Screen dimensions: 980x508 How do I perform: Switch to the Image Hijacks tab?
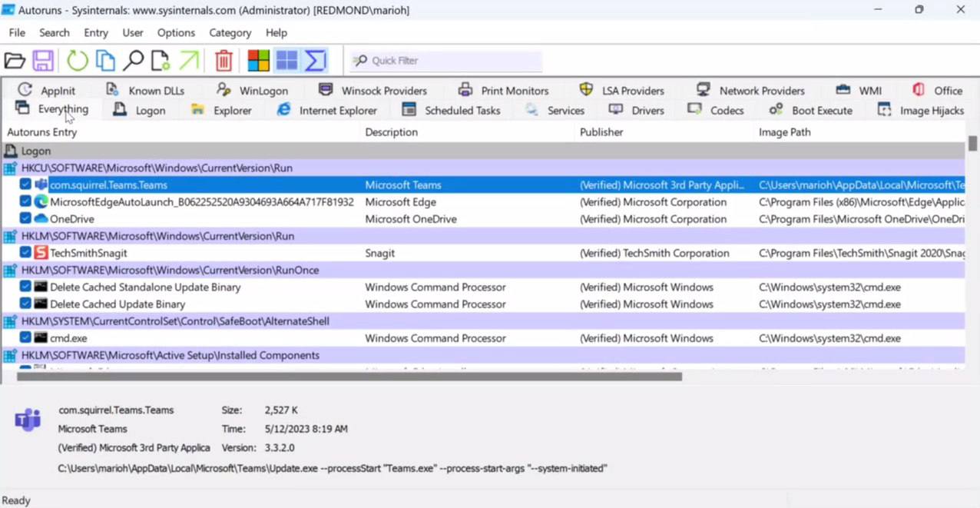(920, 110)
